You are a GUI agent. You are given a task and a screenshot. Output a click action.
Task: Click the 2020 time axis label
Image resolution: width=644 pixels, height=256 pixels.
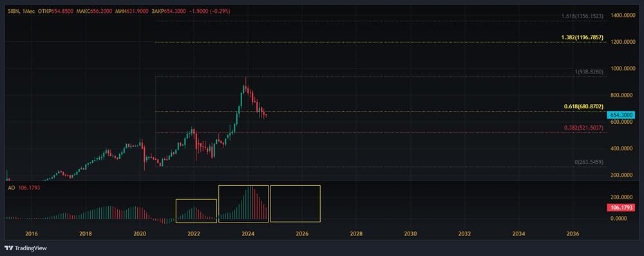tap(140, 234)
